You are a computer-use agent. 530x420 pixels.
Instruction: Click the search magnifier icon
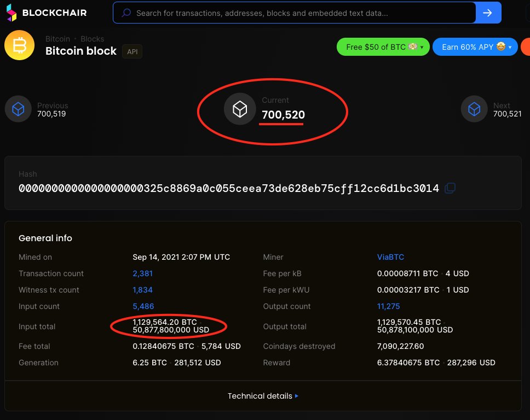[x=126, y=13]
